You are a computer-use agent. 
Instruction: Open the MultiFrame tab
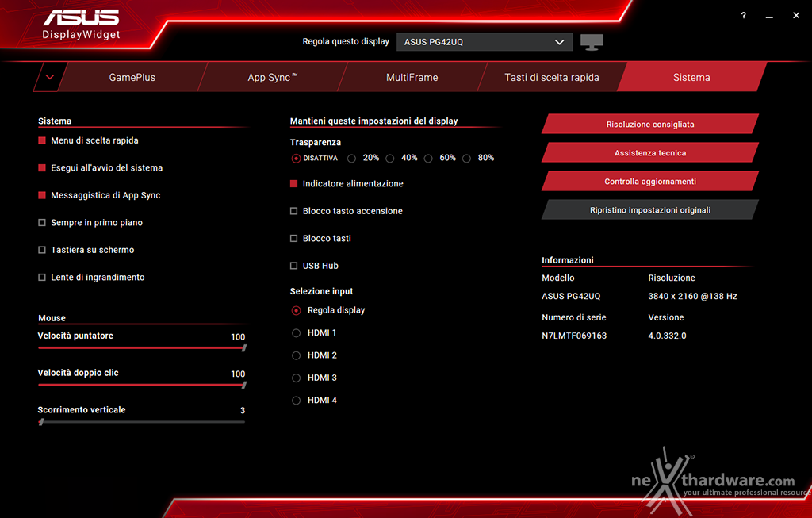click(x=412, y=77)
